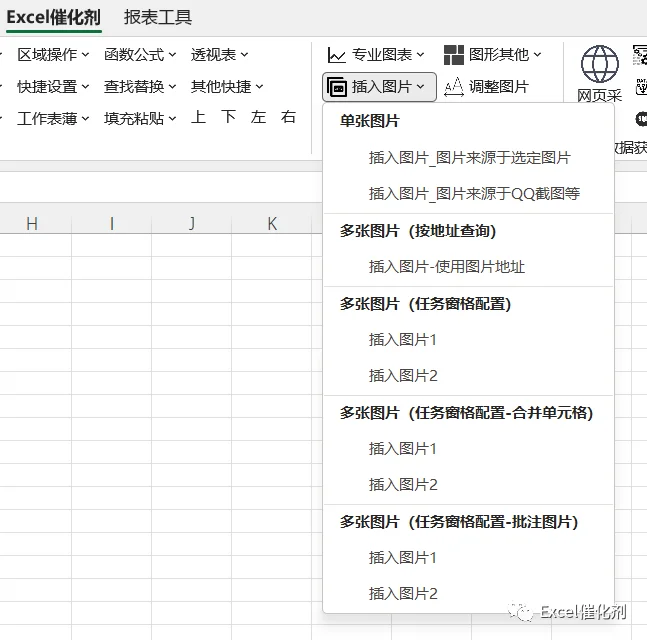
Task: Click the 调整图片 resize icon
Action: click(x=454, y=87)
